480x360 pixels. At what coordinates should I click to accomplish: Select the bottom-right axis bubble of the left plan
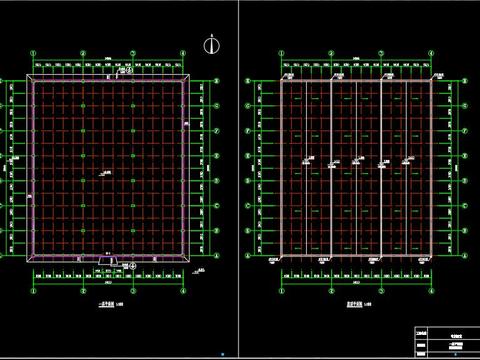click(x=217, y=256)
